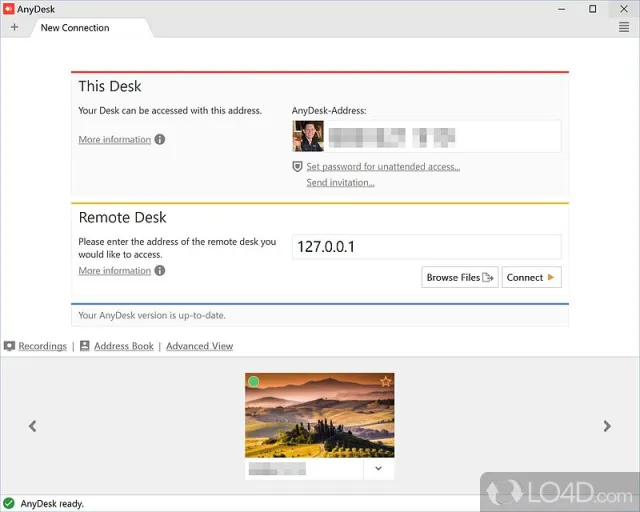The height and width of the screenshot is (512, 640).
Task: Maximize the AnyDesk window
Action: 593,9
